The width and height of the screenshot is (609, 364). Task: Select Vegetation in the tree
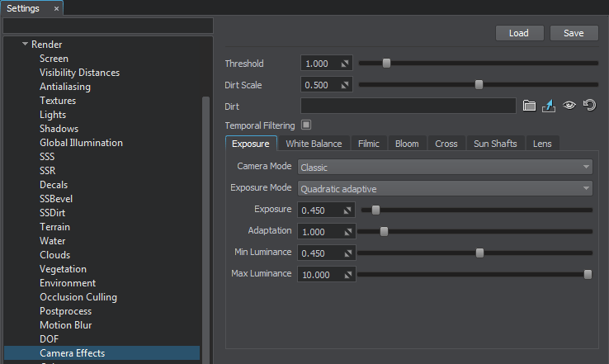pyautogui.click(x=63, y=269)
